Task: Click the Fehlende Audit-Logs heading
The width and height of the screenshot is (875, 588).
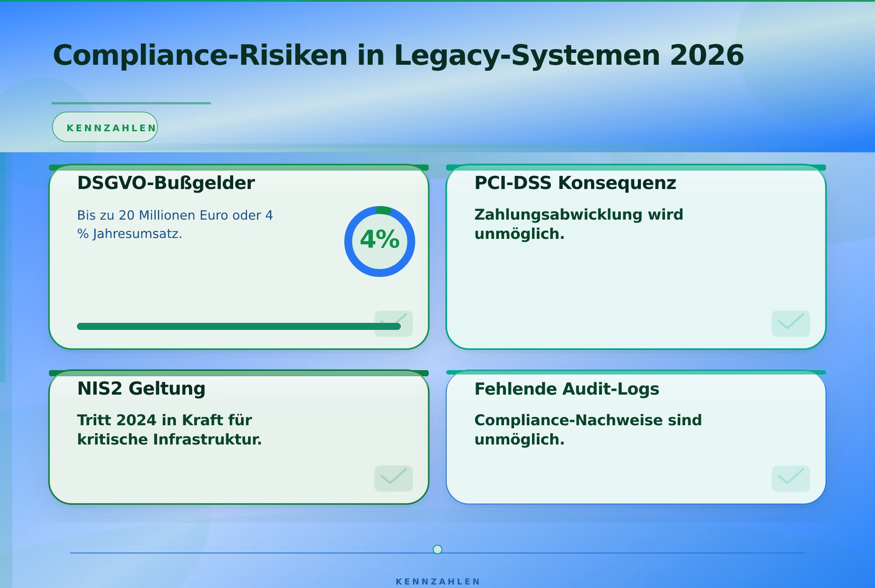Action: coord(567,389)
